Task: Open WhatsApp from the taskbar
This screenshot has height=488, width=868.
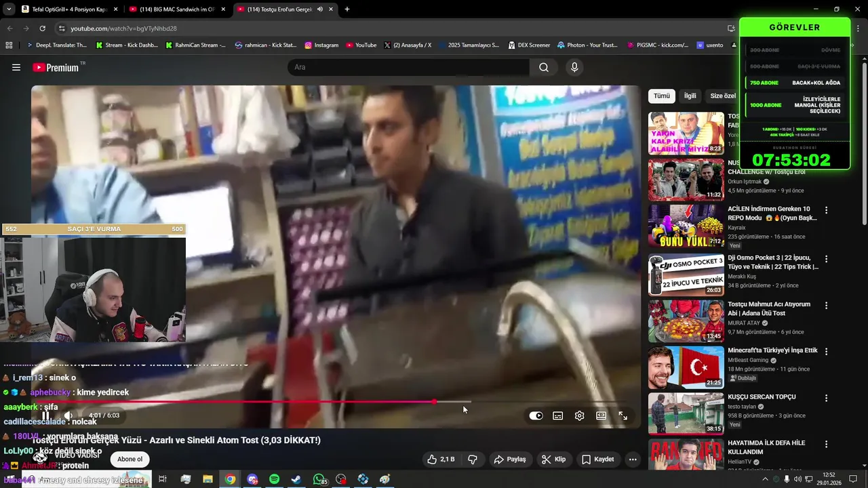Action: [319, 479]
